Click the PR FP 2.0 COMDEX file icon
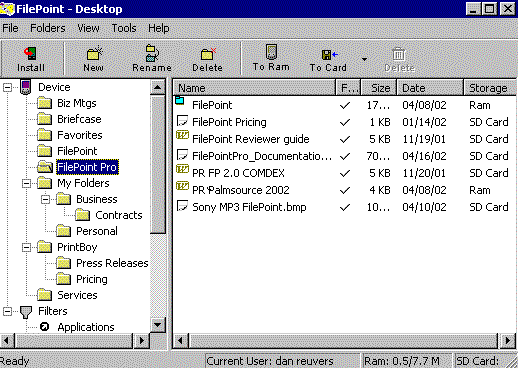This screenshot has height=368, width=518. click(182, 169)
